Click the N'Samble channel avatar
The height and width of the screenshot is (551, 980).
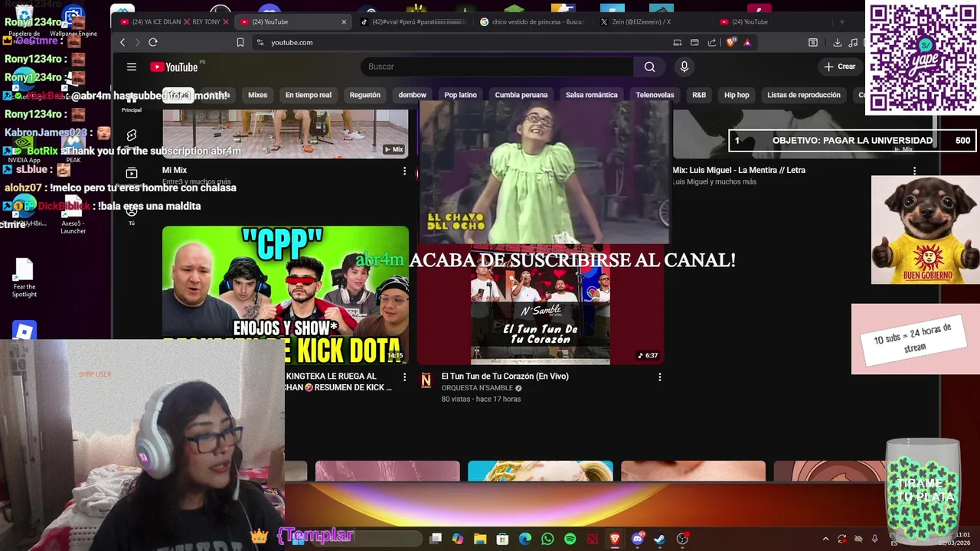(x=426, y=380)
